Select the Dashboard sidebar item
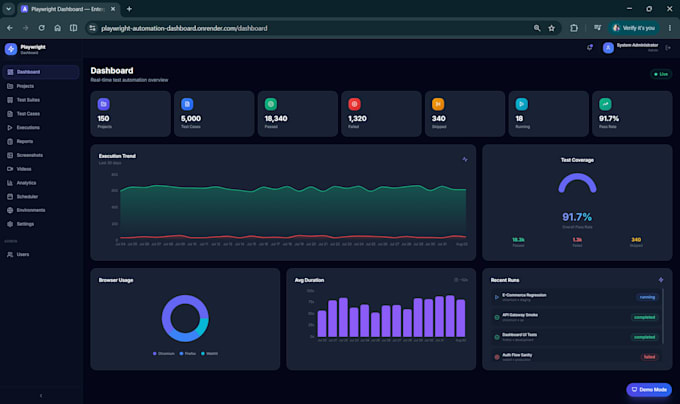 coord(41,72)
